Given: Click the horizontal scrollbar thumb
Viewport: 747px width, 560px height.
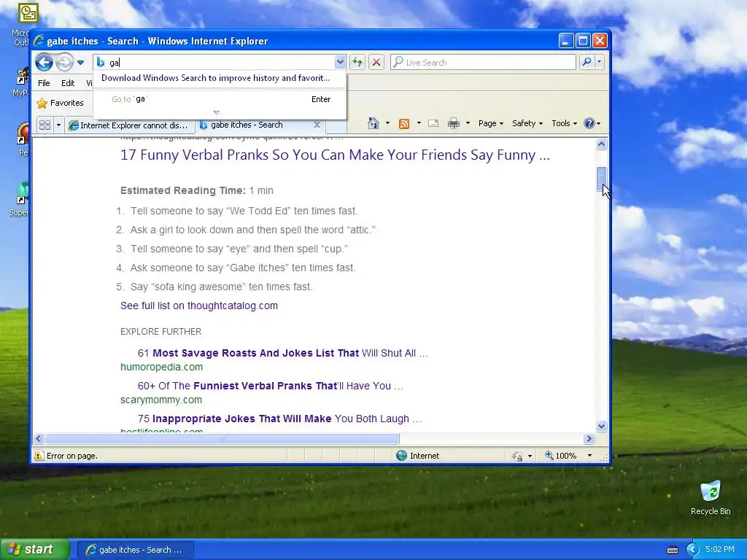Looking at the screenshot, I should click(x=222, y=438).
